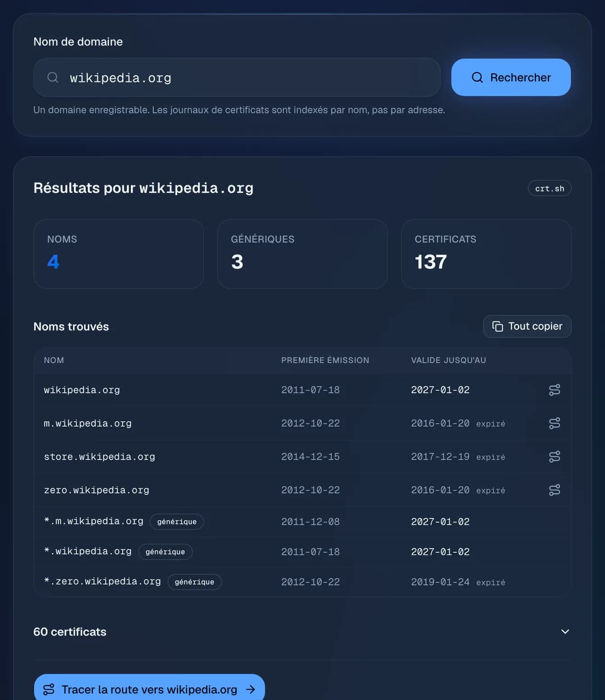Viewport: 605px width, 700px height.
Task: Click the PREMIÈRE ÉMISSION column header
Action: [325, 360]
